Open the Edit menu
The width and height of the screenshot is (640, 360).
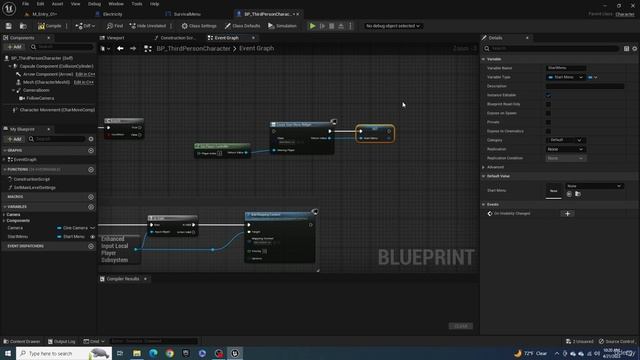point(40,4)
